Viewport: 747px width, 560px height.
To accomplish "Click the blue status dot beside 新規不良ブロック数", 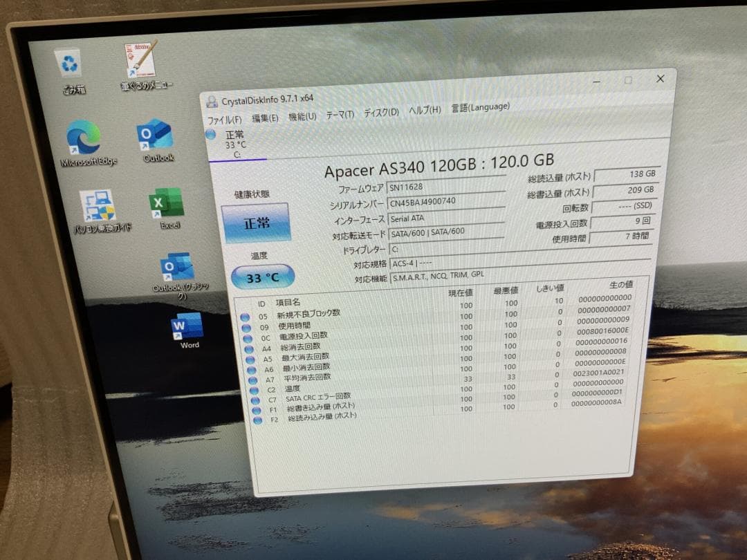I will (246, 315).
